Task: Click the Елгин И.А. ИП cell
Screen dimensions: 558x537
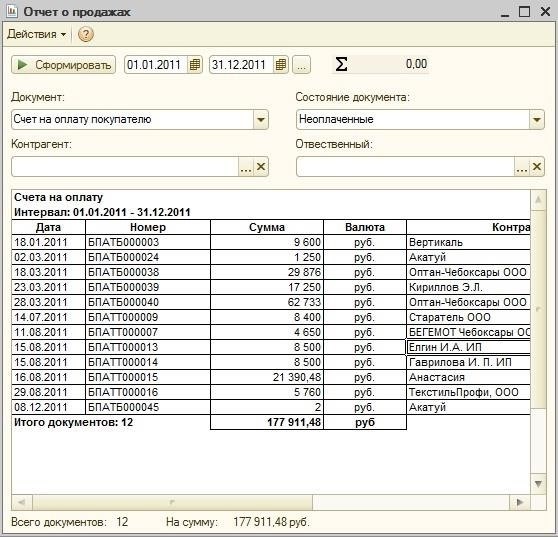Action: 468,347
